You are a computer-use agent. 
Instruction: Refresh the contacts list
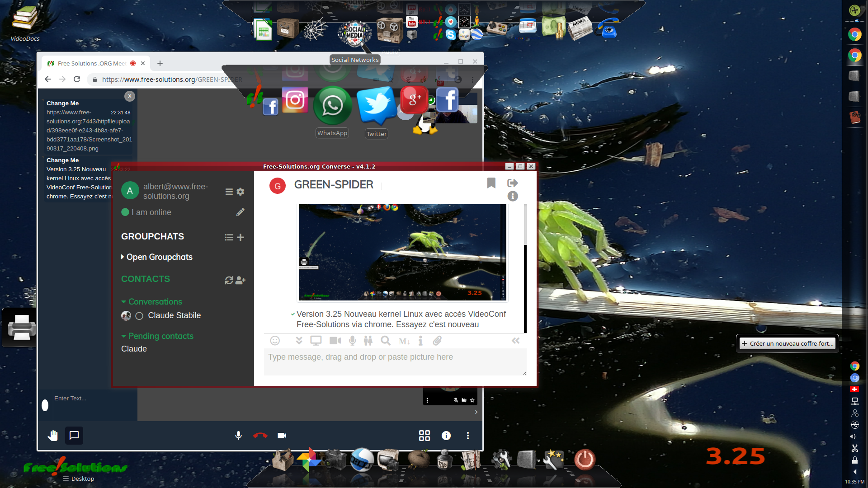coord(229,280)
